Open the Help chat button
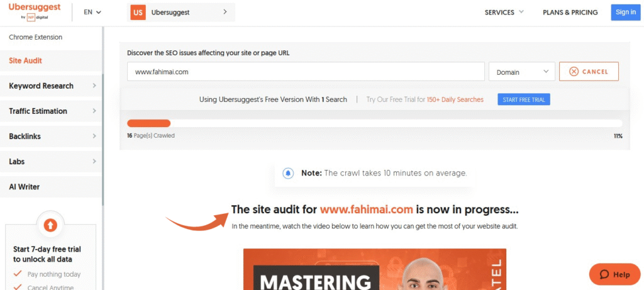 [x=615, y=274]
